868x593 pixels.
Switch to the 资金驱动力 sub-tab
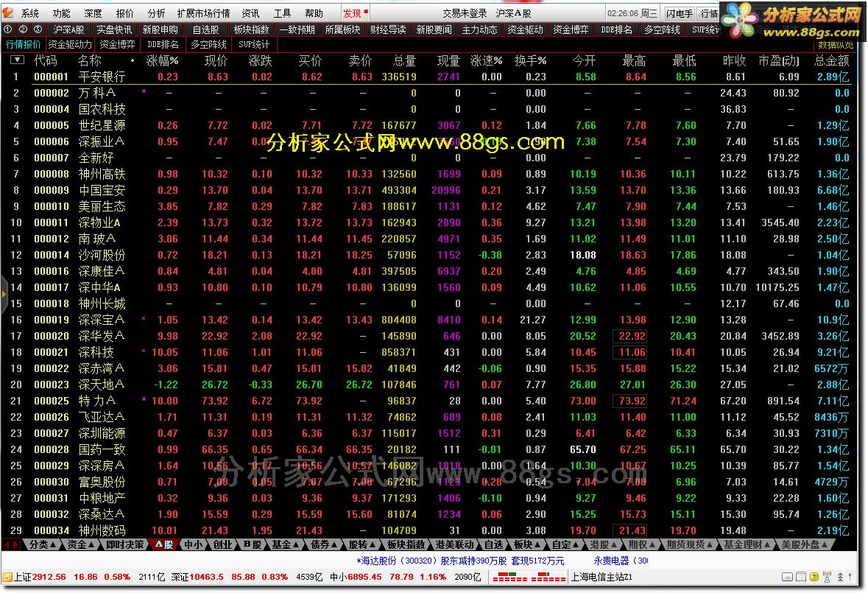coord(70,45)
